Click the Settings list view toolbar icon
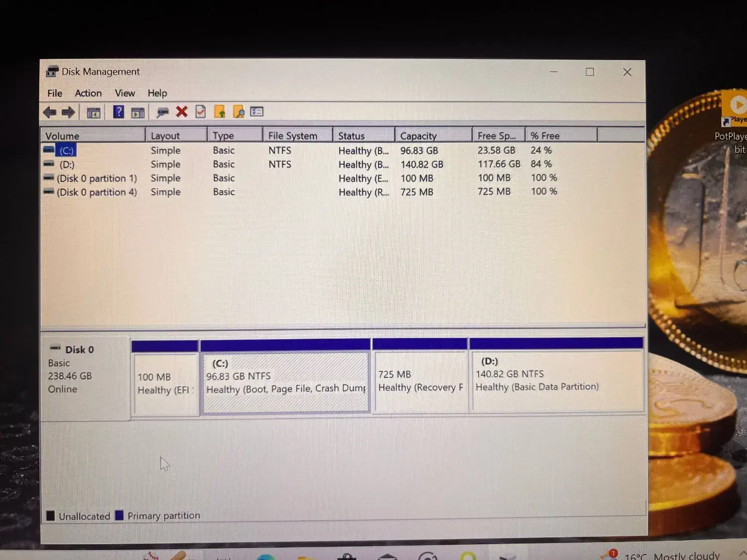 pyautogui.click(x=257, y=112)
